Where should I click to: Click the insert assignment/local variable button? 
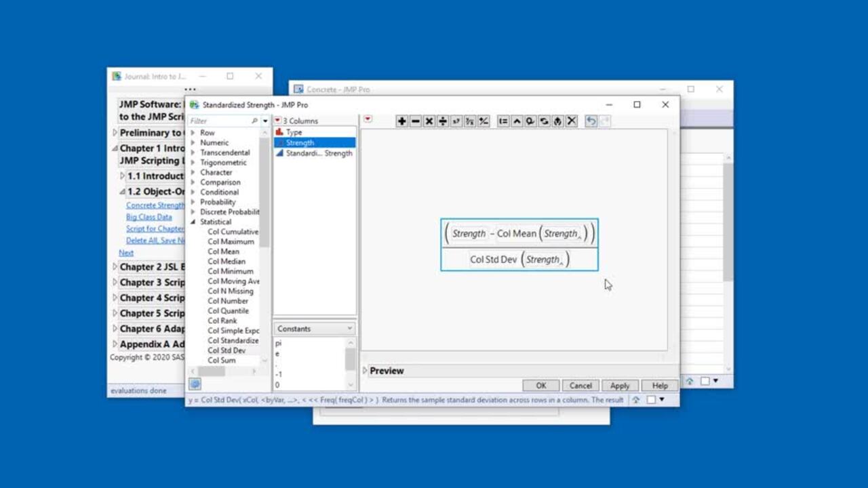[x=503, y=121]
